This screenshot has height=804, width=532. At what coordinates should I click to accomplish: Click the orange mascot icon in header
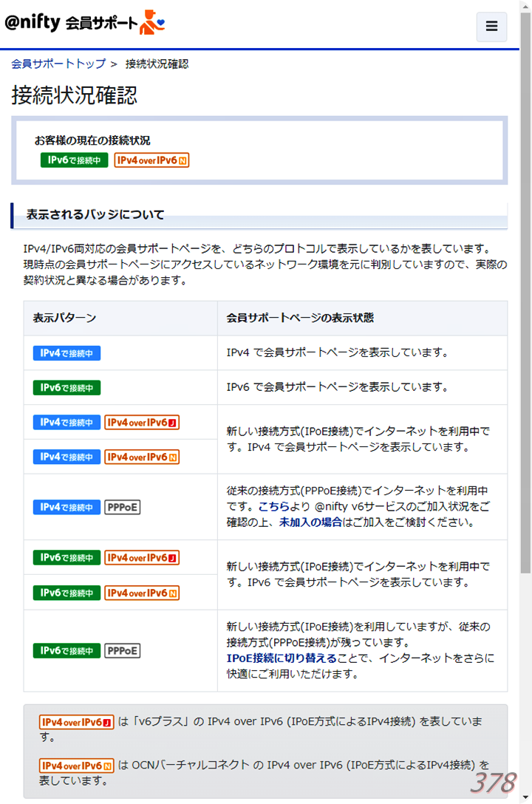(x=153, y=22)
